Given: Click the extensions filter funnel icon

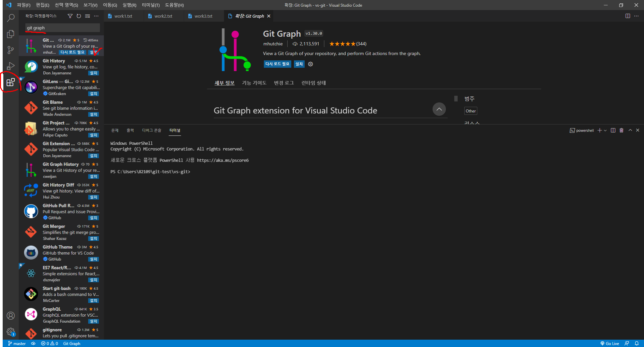Looking at the screenshot, I should (x=70, y=16).
